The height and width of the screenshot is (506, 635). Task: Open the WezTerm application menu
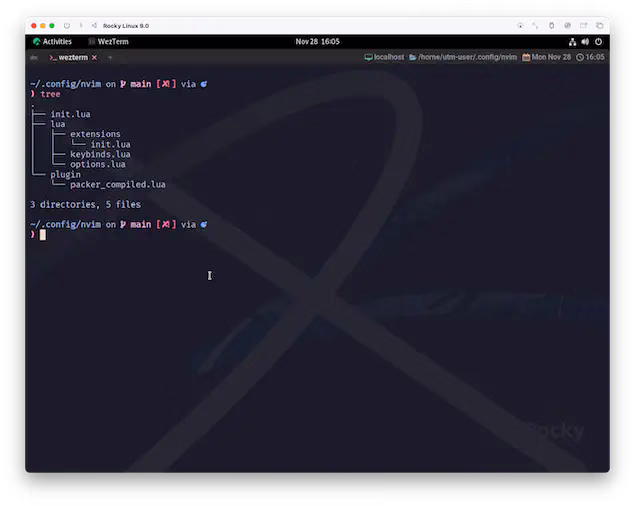[x=109, y=41]
